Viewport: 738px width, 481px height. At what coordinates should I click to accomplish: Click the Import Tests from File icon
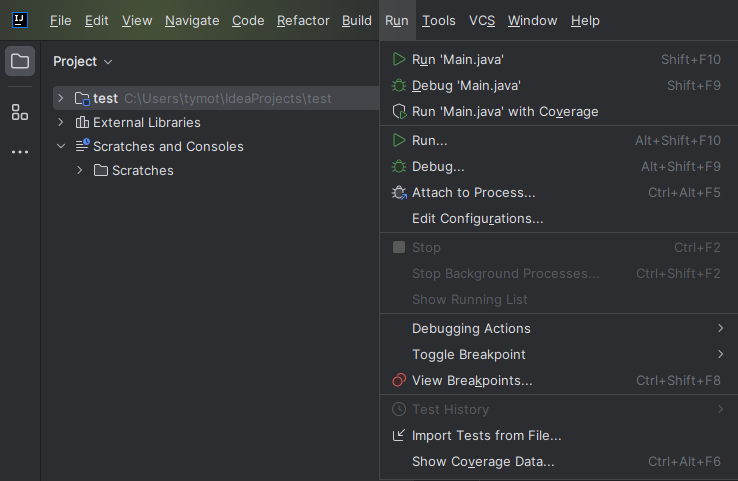click(399, 435)
